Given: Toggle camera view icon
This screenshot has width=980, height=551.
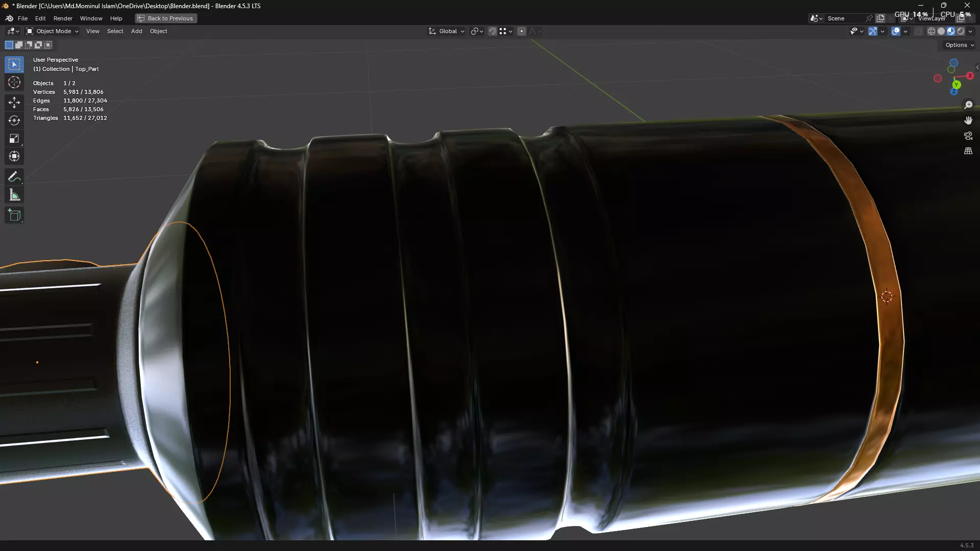Looking at the screenshot, I should pos(968,136).
